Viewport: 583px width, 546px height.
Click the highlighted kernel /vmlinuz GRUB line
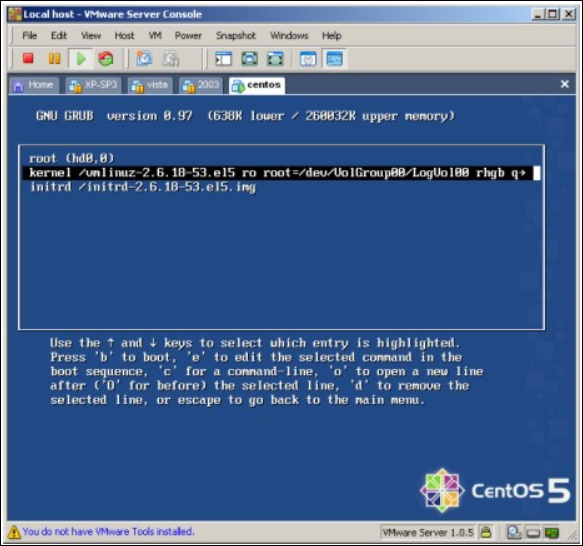coord(281,173)
